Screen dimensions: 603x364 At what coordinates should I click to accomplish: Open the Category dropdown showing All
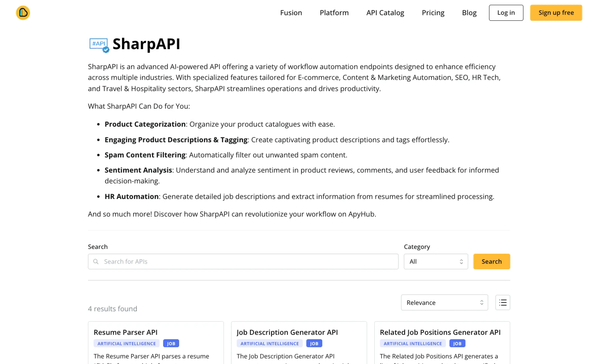436,262
